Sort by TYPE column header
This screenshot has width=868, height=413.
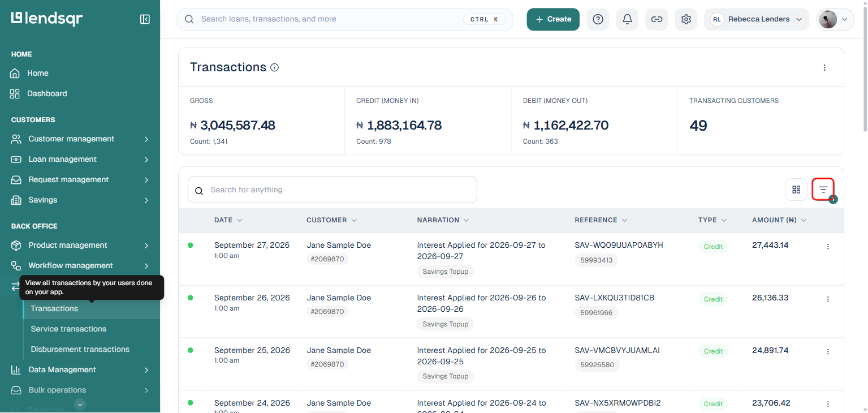point(712,220)
